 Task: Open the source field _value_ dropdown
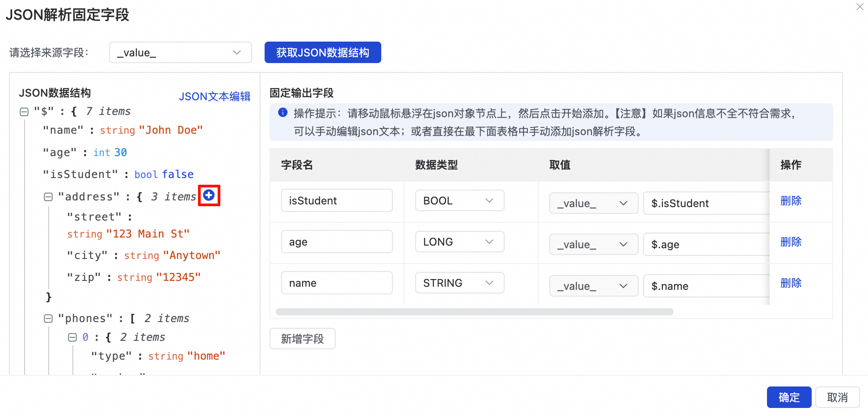(180, 52)
